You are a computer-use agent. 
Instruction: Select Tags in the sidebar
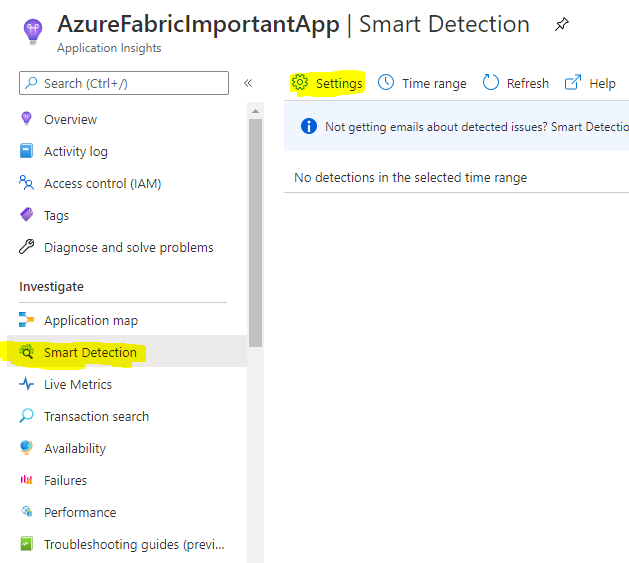pos(127,215)
